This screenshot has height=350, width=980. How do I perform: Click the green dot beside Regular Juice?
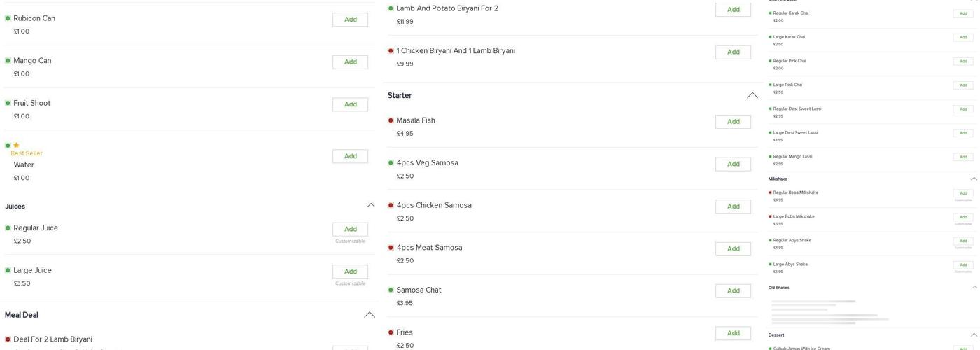[8, 228]
